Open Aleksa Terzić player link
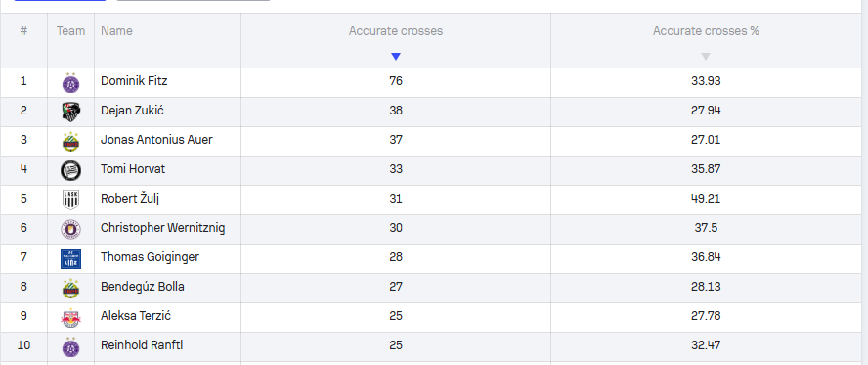 [x=136, y=316]
